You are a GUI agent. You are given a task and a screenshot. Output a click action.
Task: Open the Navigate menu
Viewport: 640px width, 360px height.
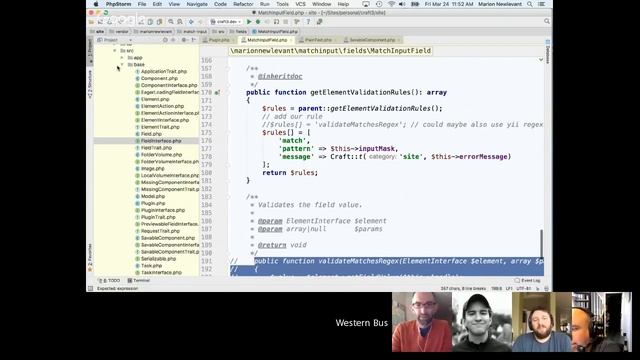tap(197, 4)
